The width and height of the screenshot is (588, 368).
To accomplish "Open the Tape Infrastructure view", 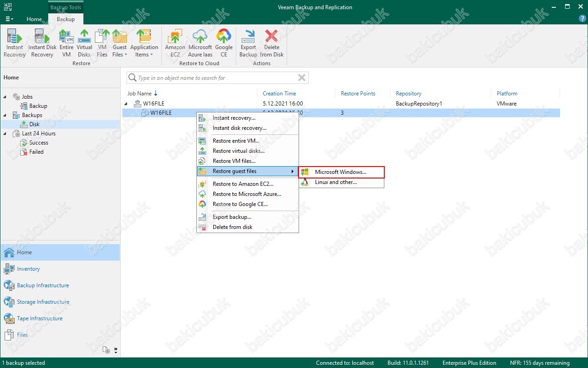I will point(60,318).
